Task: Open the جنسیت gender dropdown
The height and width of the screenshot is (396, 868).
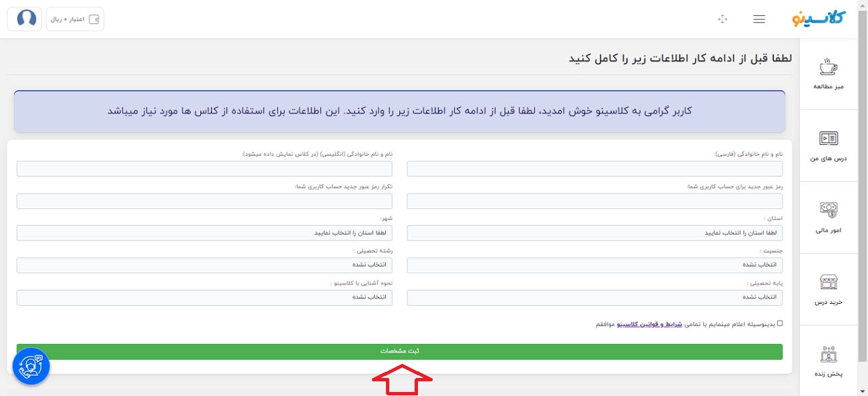Action: point(594,264)
